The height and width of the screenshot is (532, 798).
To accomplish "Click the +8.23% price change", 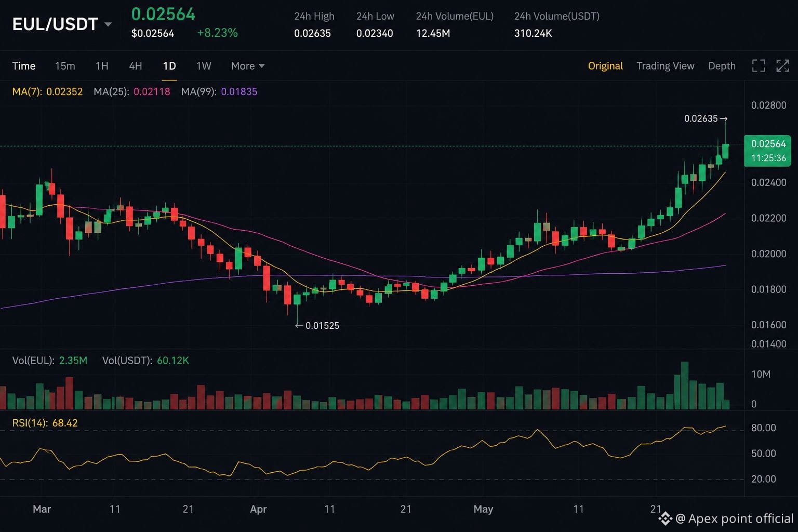I will click(217, 33).
